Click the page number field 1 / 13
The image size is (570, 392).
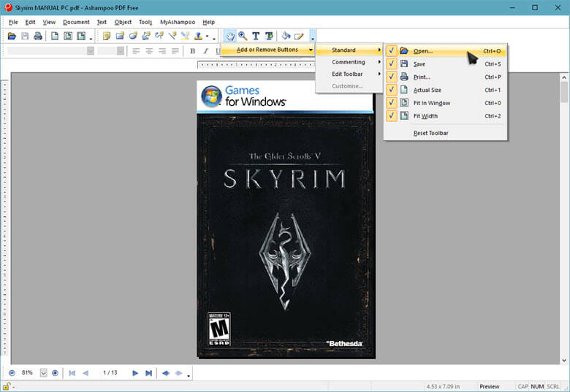point(110,373)
